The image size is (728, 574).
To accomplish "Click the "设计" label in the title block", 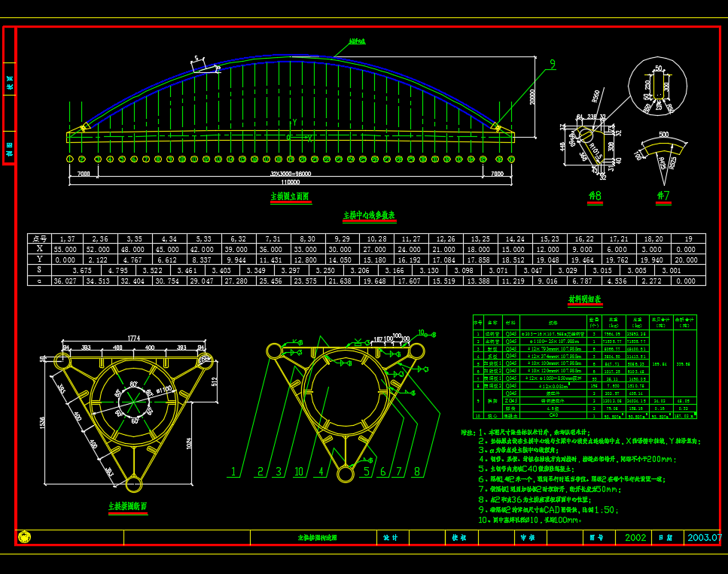I will pyautogui.click(x=391, y=537).
